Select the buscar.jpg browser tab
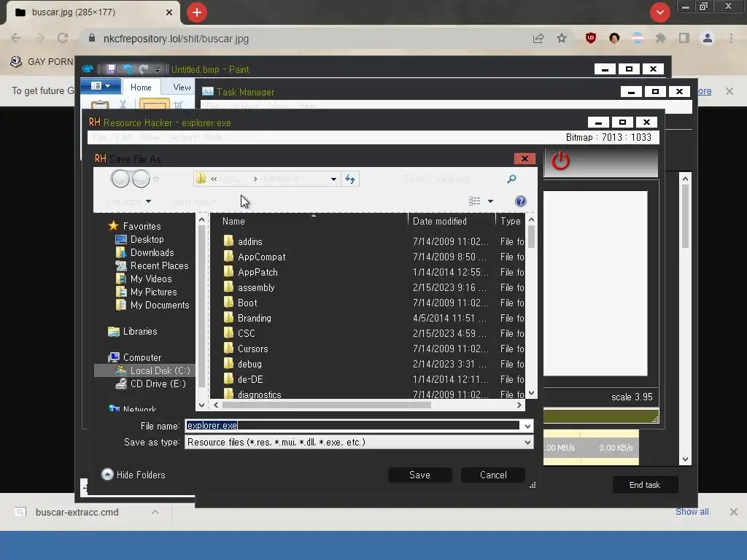Screen dimensions: 747x560 click(x=93, y=12)
